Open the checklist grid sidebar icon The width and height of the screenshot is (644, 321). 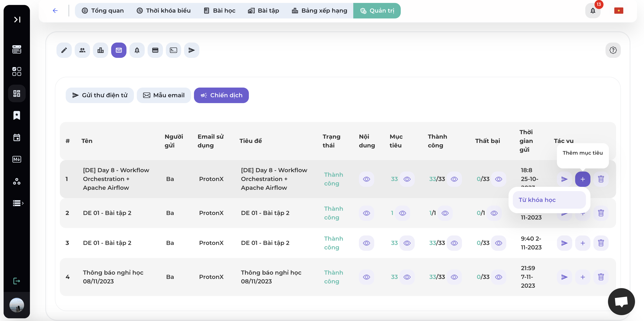(17, 71)
